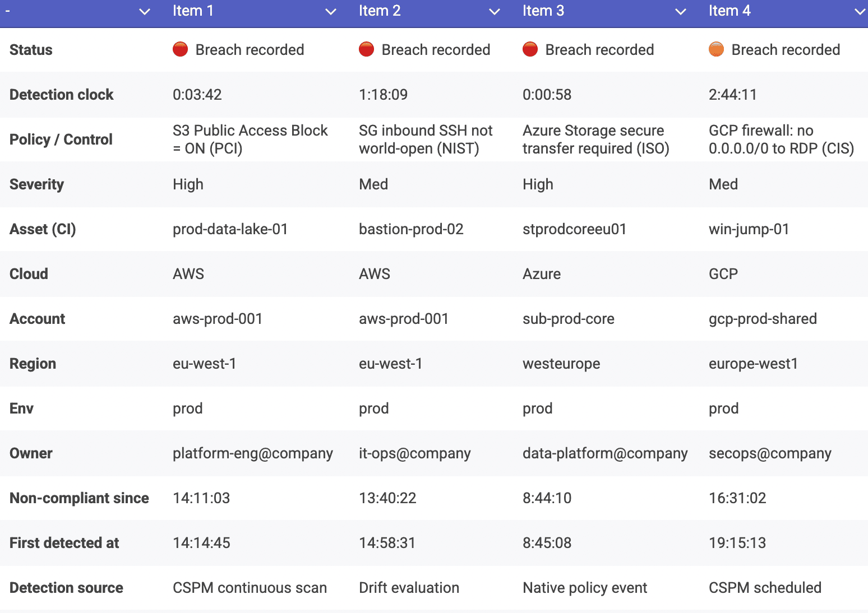This screenshot has height=613, width=868.
Task: Click the secops@company owner cell
Action: (x=770, y=453)
